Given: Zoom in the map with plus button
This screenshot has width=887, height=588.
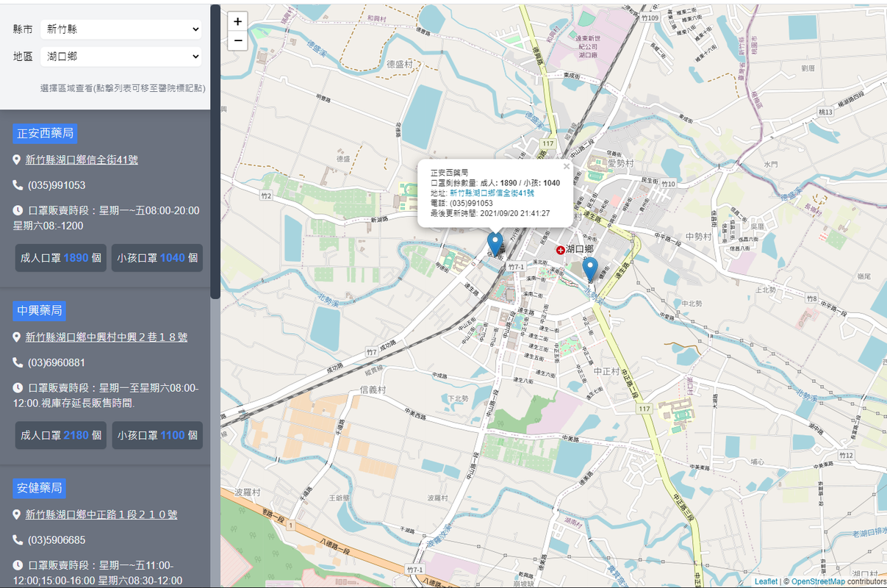Looking at the screenshot, I should pyautogui.click(x=237, y=22).
